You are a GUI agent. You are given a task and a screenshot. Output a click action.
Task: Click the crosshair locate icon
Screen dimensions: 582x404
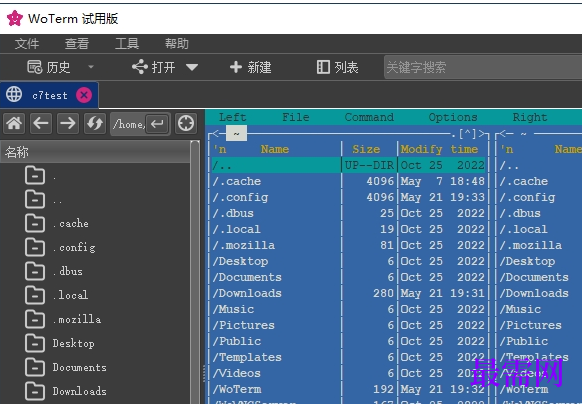(186, 123)
